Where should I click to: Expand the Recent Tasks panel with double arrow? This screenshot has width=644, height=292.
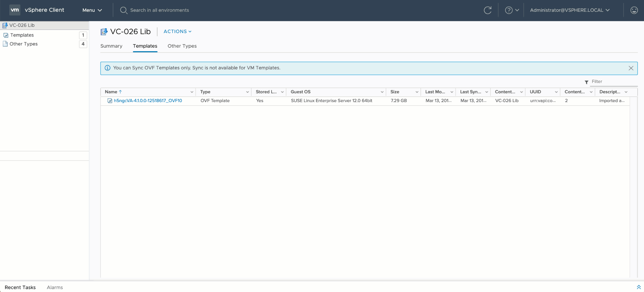pos(639,287)
